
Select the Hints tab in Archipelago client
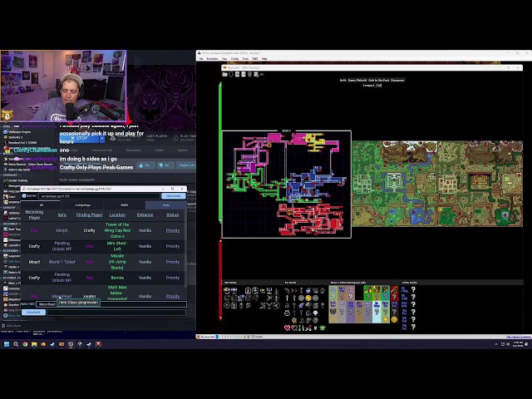click(166, 205)
